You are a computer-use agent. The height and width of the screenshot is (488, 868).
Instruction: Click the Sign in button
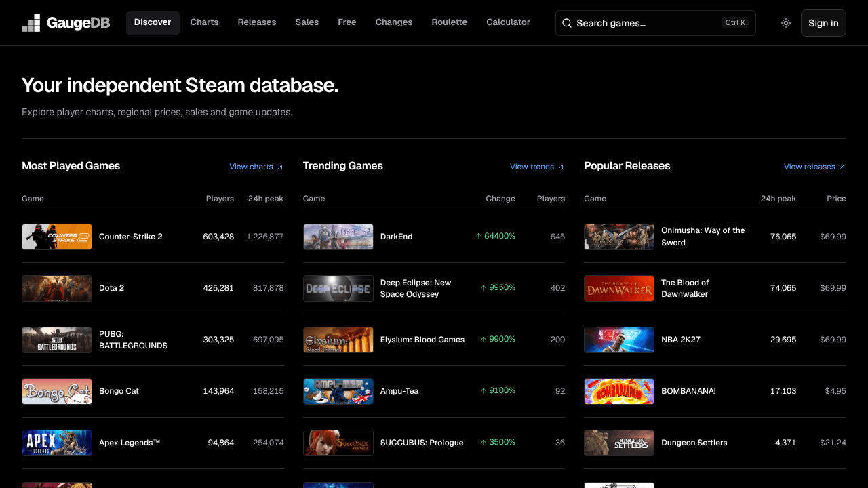823,23
